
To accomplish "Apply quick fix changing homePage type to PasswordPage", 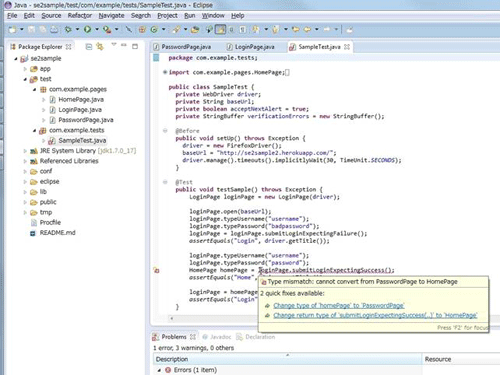I will tap(339, 305).
